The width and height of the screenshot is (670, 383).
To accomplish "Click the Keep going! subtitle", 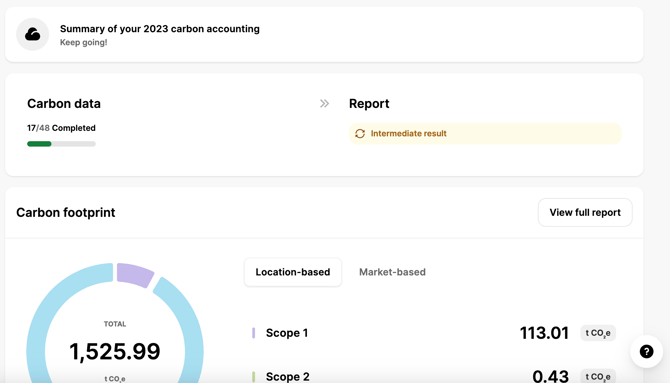I will point(83,42).
